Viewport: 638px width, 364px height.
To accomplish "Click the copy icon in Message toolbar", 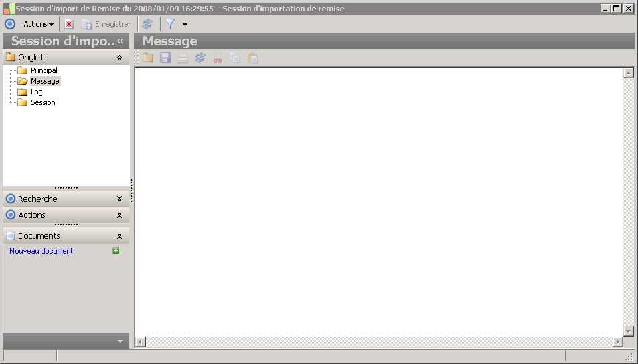I will pos(235,58).
